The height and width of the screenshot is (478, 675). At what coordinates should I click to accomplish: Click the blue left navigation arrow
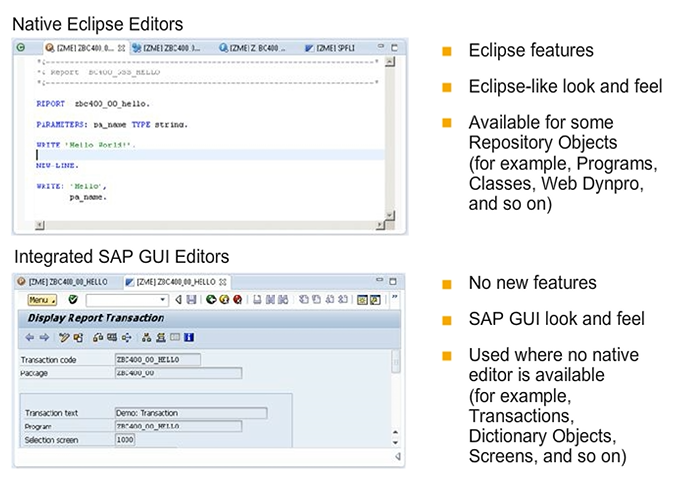29,337
